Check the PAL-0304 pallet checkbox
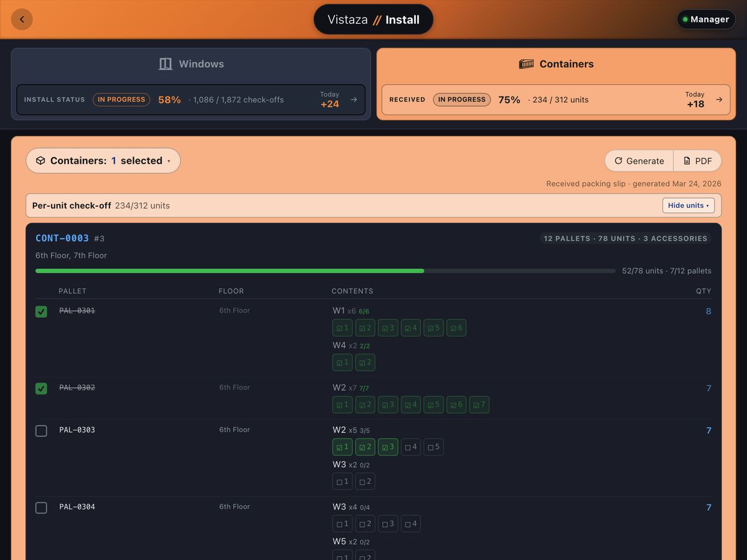747x560 pixels. (41, 508)
